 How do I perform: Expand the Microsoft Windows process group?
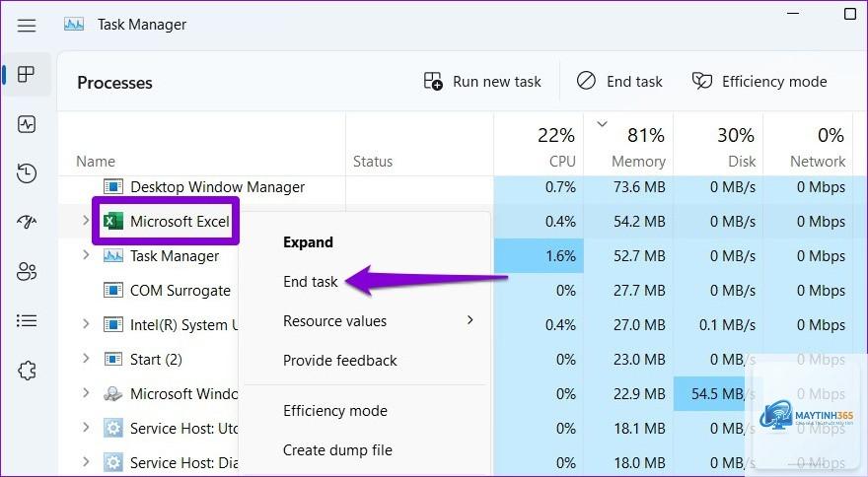pyautogui.click(x=86, y=392)
